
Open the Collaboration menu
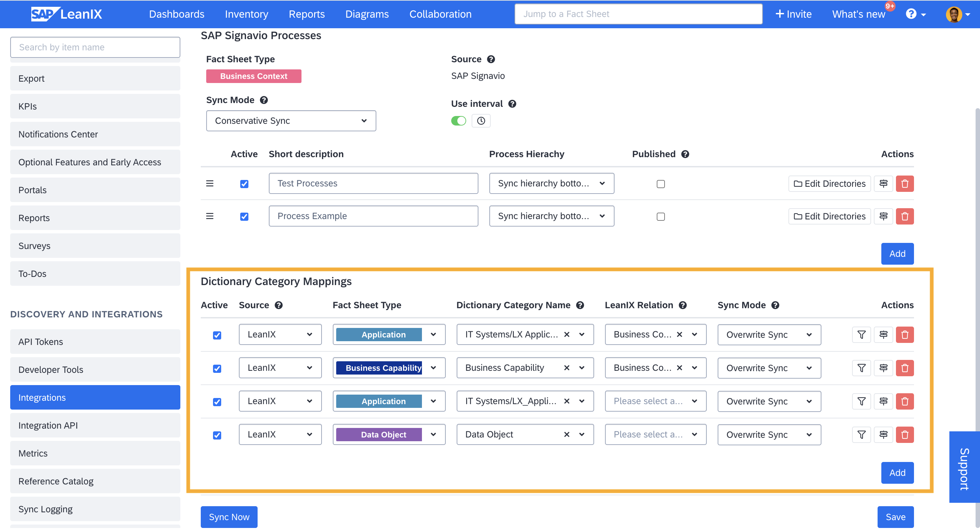tap(440, 14)
